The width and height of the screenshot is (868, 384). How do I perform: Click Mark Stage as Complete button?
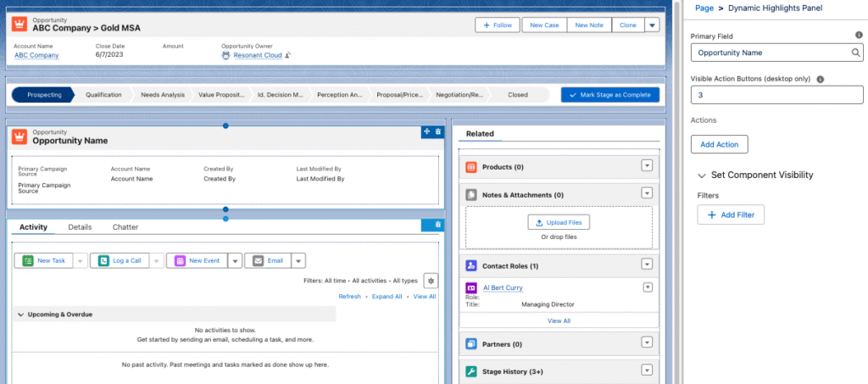click(x=609, y=95)
